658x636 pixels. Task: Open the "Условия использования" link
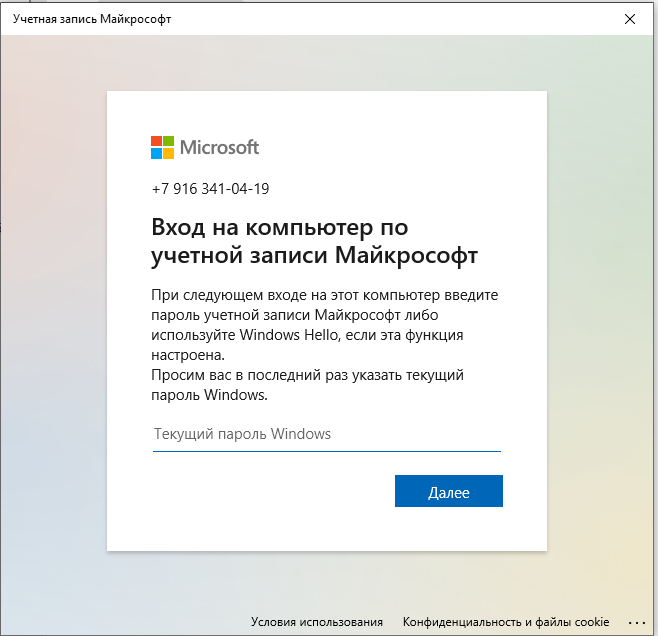317,622
